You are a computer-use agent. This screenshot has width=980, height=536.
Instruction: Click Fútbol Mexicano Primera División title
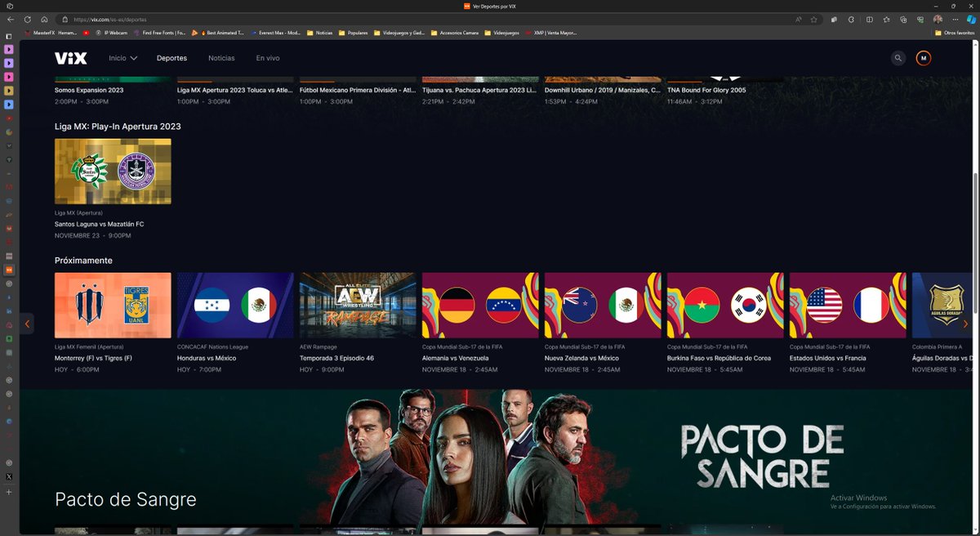click(x=358, y=90)
